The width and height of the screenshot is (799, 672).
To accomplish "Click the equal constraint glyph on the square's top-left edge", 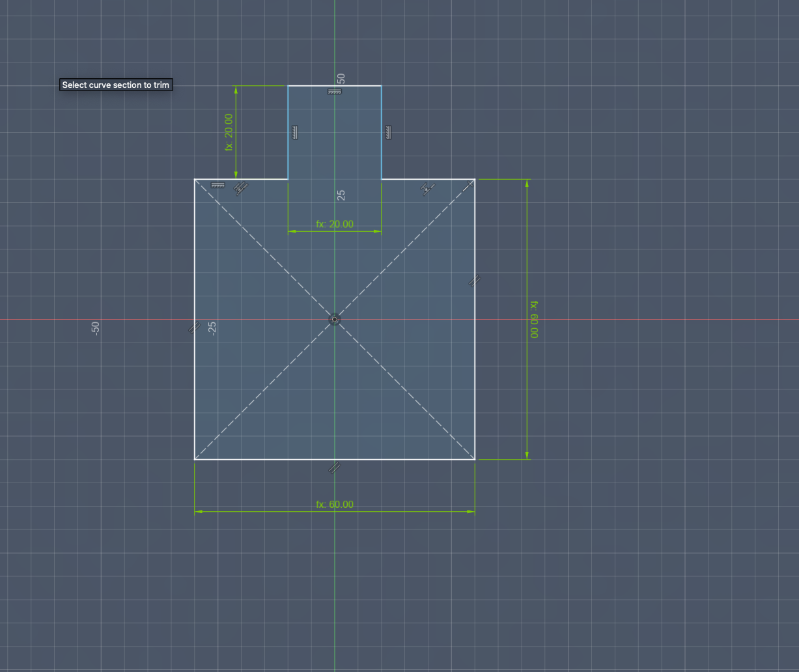I will coord(217,186).
